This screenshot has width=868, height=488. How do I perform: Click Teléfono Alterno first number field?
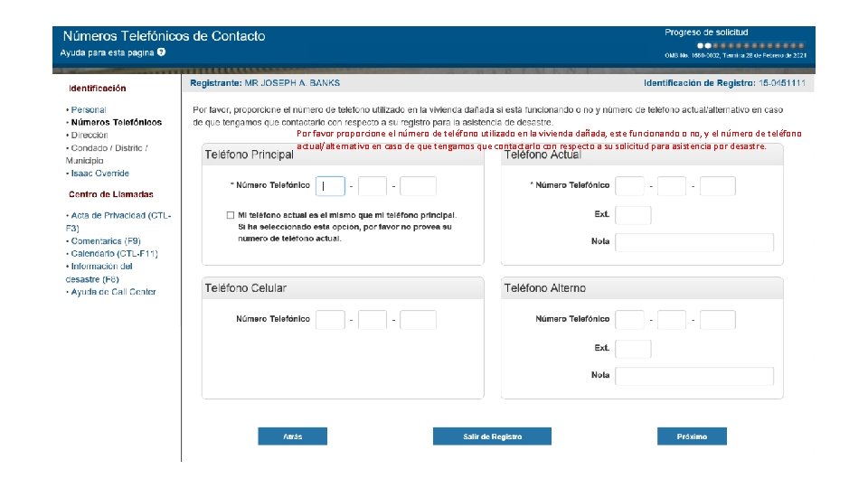click(x=630, y=320)
